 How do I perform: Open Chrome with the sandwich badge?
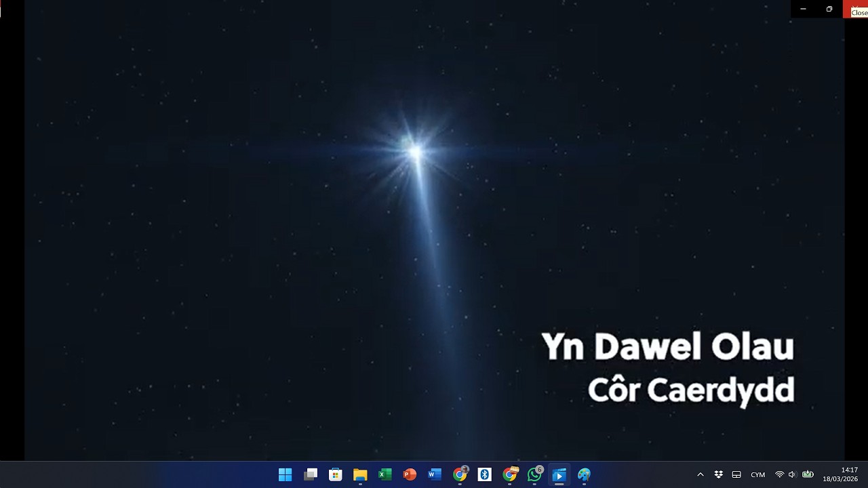click(510, 474)
